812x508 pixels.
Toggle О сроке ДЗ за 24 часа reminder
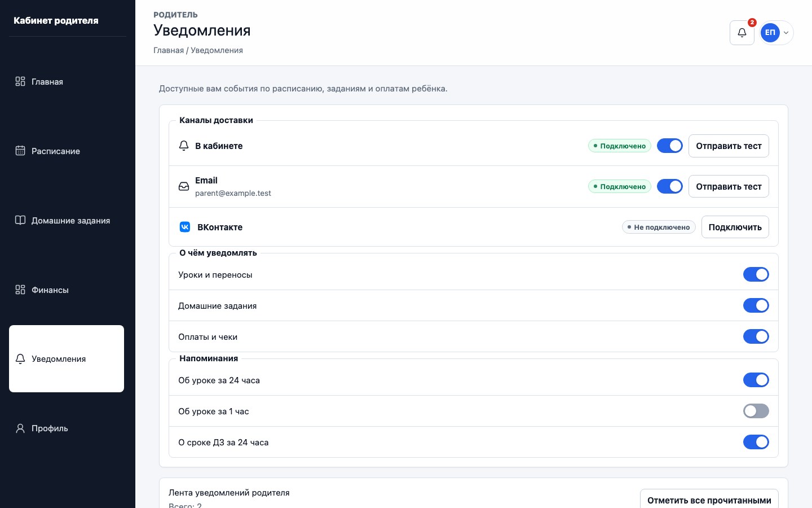click(756, 442)
